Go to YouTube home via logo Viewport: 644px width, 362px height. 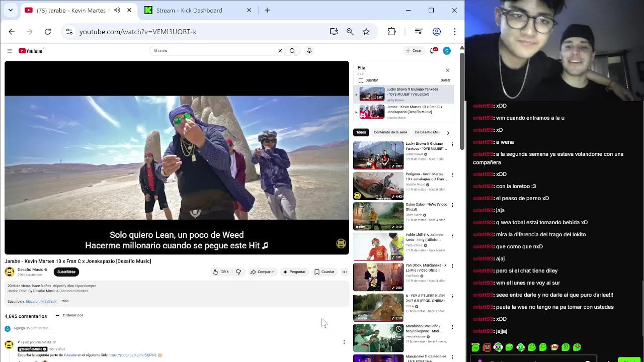(x=31, y=51)
